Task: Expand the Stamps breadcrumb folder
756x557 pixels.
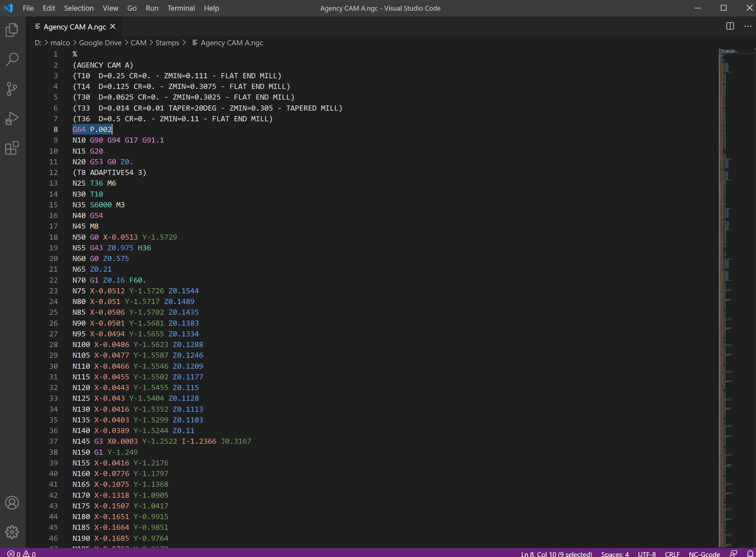Action: 167,43
